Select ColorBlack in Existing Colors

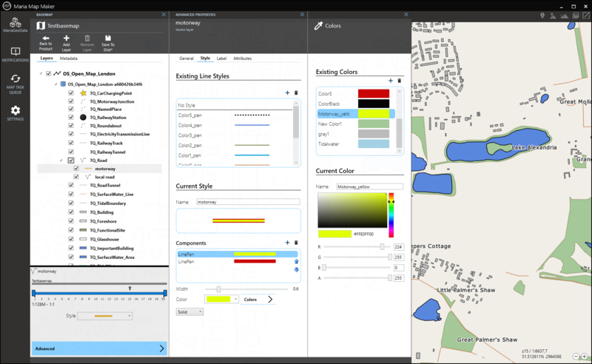(356, 104)
